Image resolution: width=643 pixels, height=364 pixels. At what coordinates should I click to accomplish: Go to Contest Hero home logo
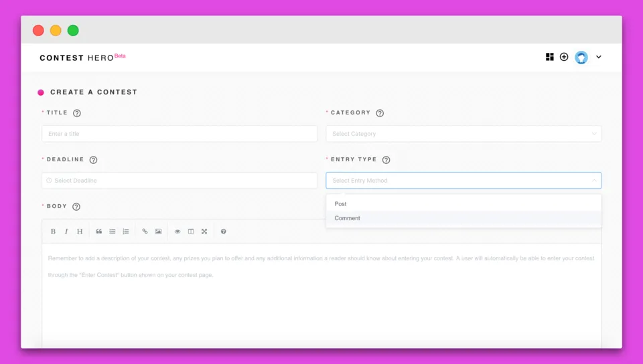[x=82, y=58]
